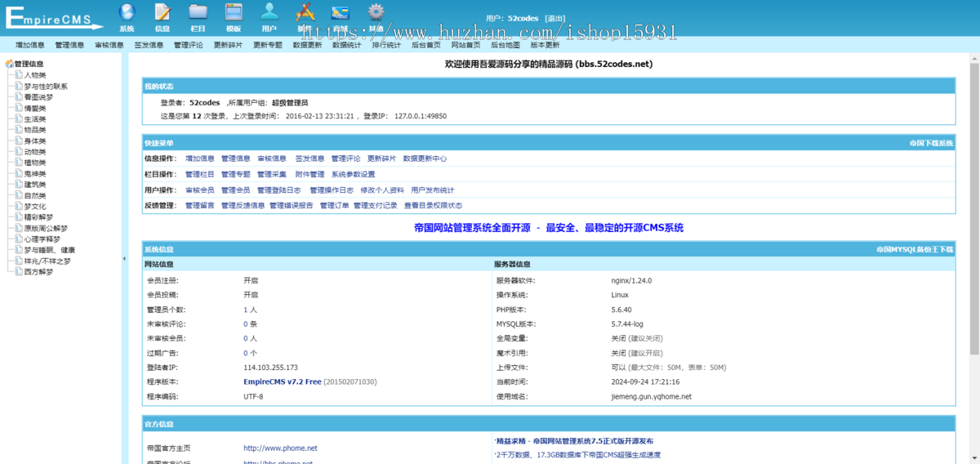Open 生活类 category in tree
Image resolution: width=980 pixels, height=464 pixels.
(x=35, y=118)
